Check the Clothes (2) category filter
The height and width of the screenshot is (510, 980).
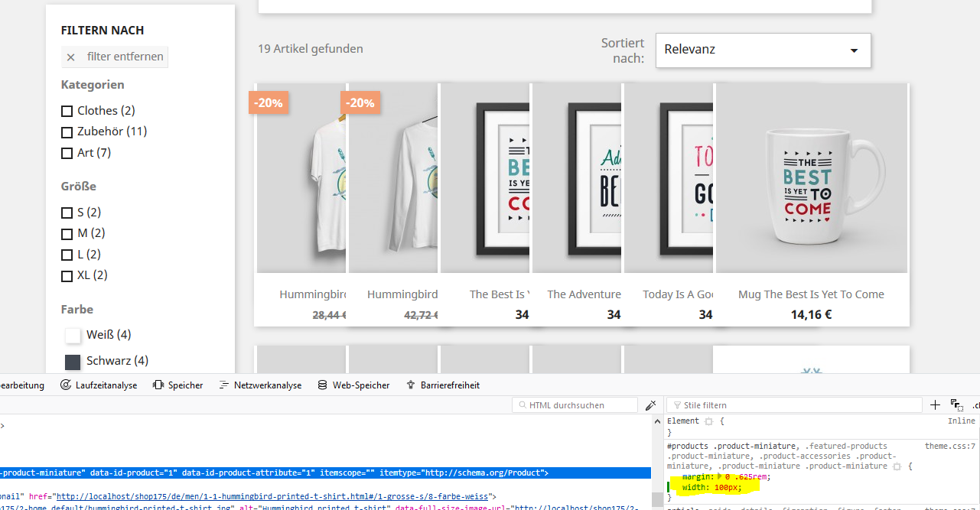click(x=67, y=111)
